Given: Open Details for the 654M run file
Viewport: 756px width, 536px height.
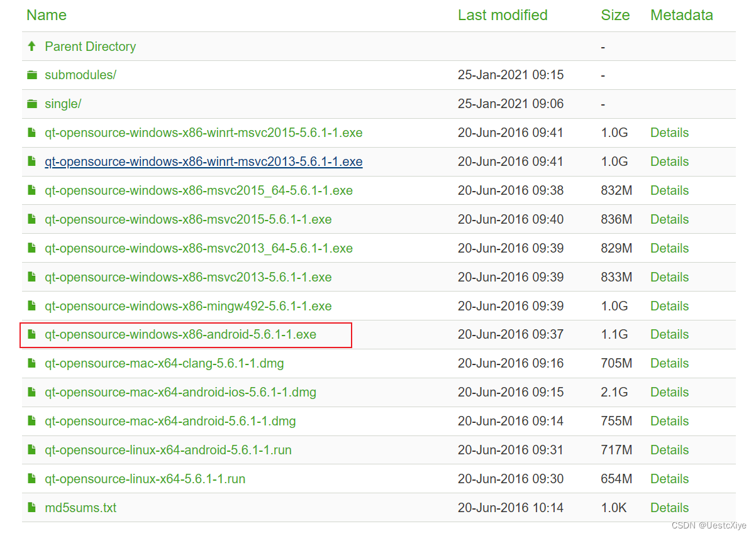Looking at the screenshot, I should pos(669,479).
